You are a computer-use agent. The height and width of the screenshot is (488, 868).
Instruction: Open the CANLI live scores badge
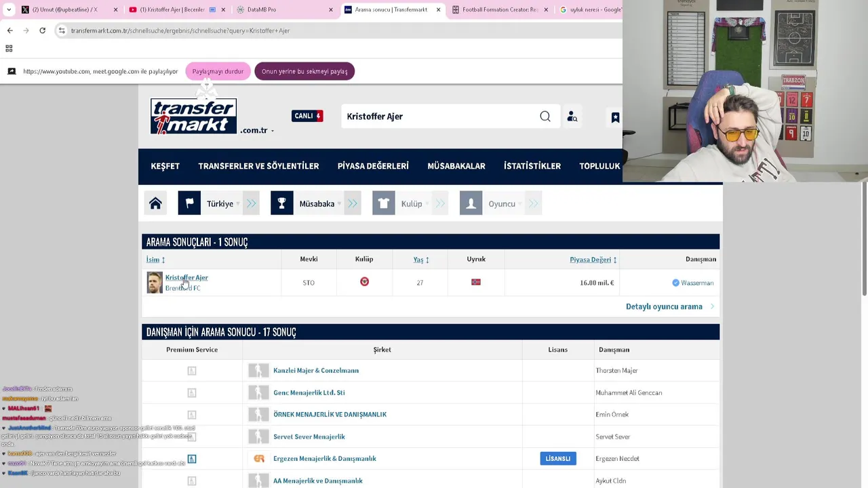click(x=307, y=116)
